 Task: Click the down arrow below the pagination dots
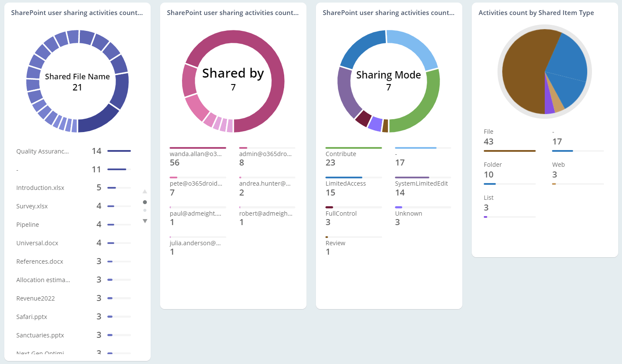[145, 221]
